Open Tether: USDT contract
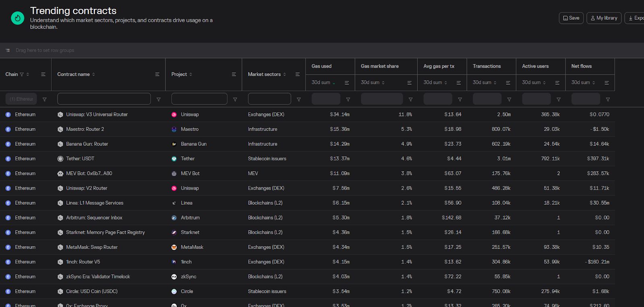644x307 pixels. 80,159
